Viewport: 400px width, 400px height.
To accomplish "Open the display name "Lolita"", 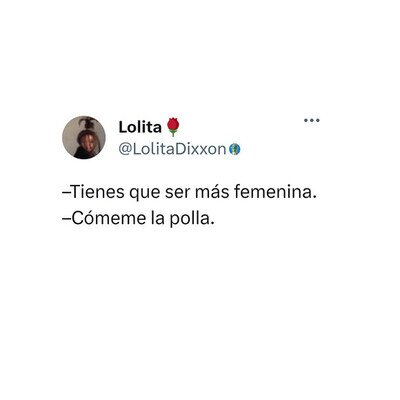I will pos(140,127).
